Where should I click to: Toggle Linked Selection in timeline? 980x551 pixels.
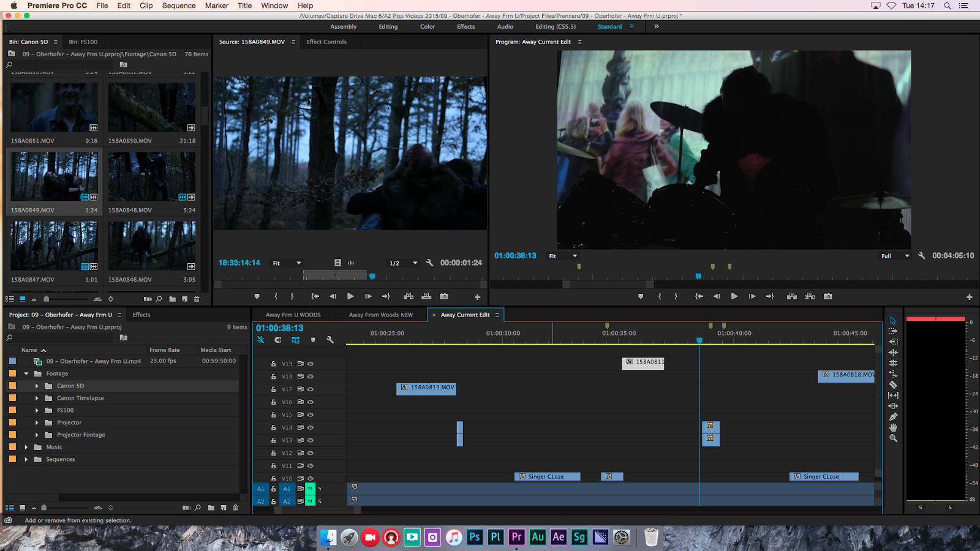pyautogui.click(x=295, y=340)
